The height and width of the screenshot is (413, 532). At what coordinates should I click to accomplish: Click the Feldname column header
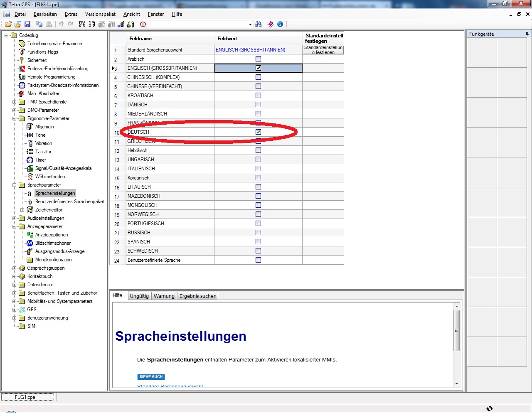tap(170, 39)
